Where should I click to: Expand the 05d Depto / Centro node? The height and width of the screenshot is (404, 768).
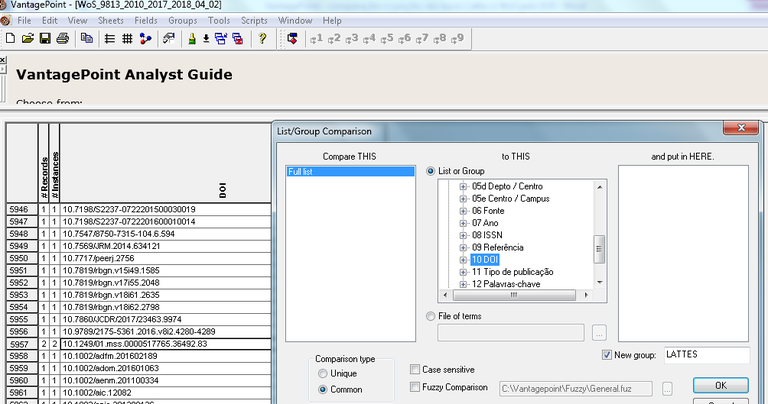(463, 187)
